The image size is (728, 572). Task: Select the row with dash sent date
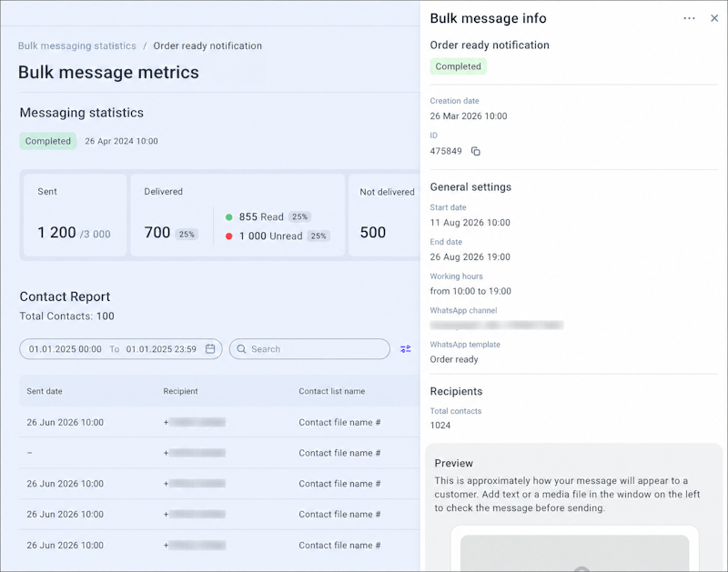click(219, 453)
